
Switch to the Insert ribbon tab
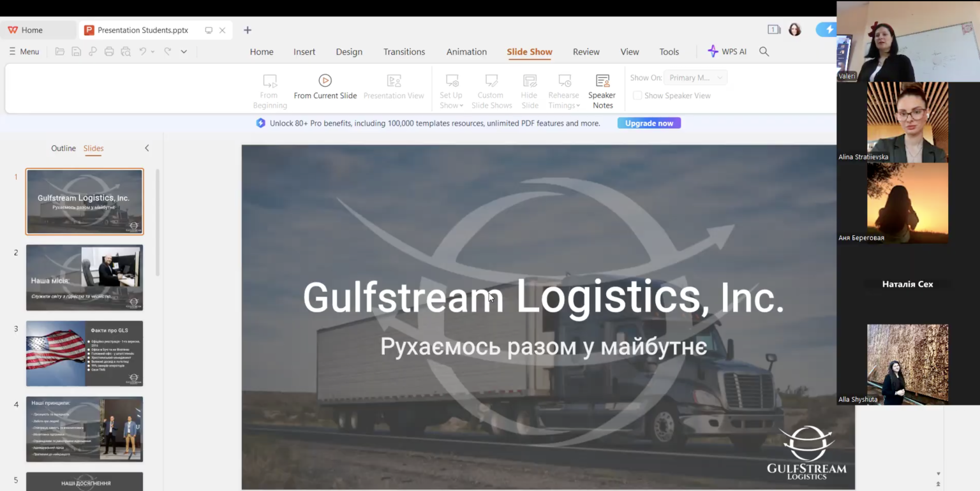304,52
